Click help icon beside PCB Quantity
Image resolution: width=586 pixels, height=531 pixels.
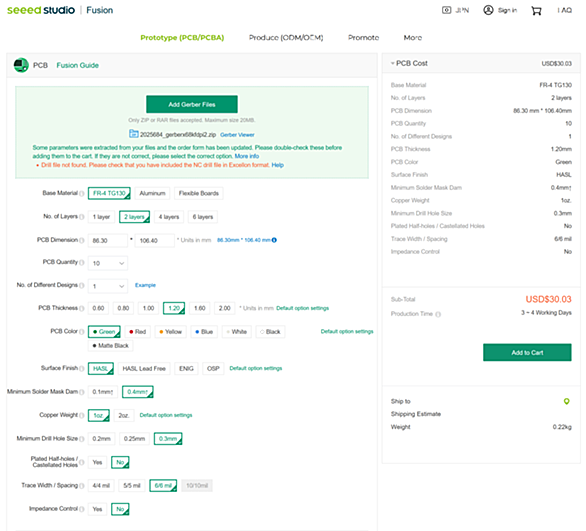pos(81,262)
